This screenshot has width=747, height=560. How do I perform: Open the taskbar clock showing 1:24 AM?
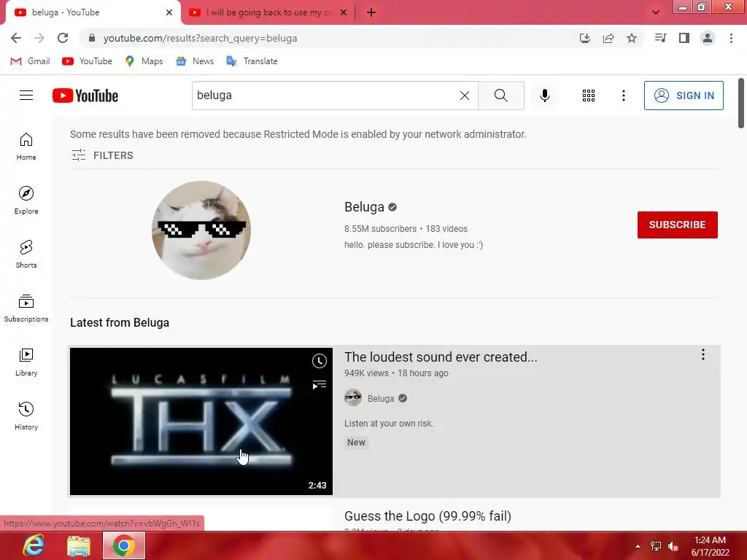[710, 546]
